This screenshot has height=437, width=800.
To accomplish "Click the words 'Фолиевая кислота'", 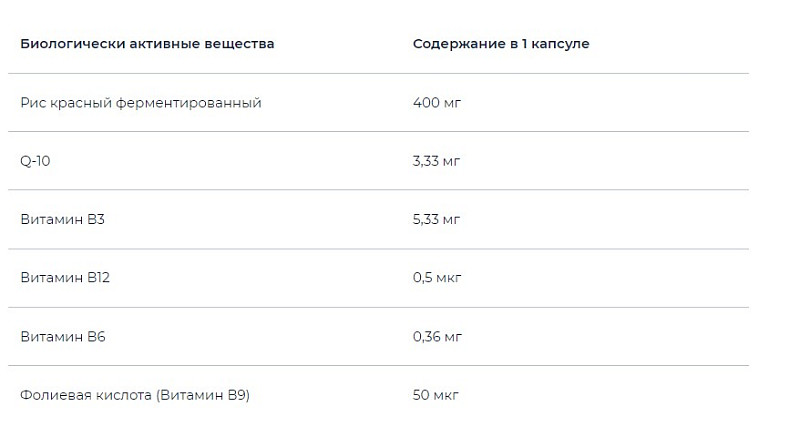I will pyautogui.click(x=86, y=395).
